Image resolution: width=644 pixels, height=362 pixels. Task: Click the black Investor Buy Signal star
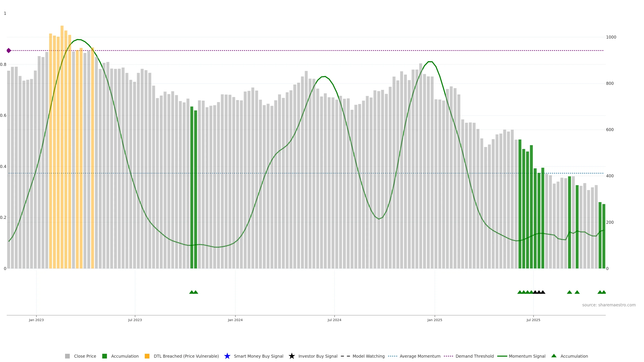[291, 356]
